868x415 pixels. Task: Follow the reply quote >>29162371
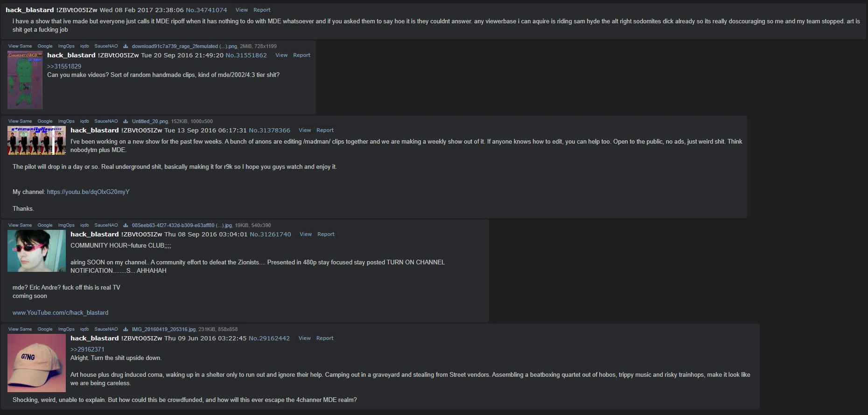pos(87,350)
